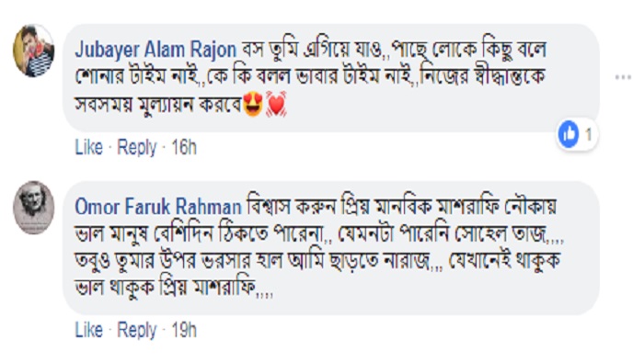
Task: Click the blue thumbs-up reaction icon
Action: 569,134
